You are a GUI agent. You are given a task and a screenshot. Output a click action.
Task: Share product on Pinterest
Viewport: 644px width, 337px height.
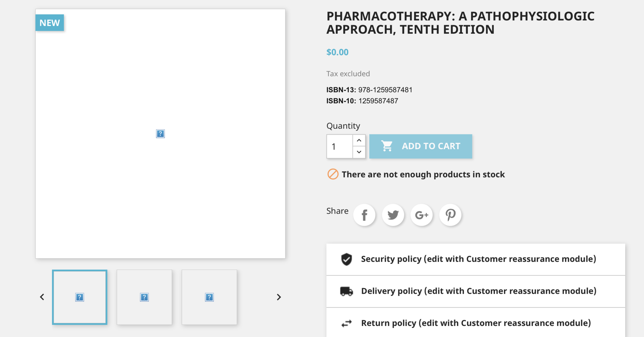tap(450, 215)
